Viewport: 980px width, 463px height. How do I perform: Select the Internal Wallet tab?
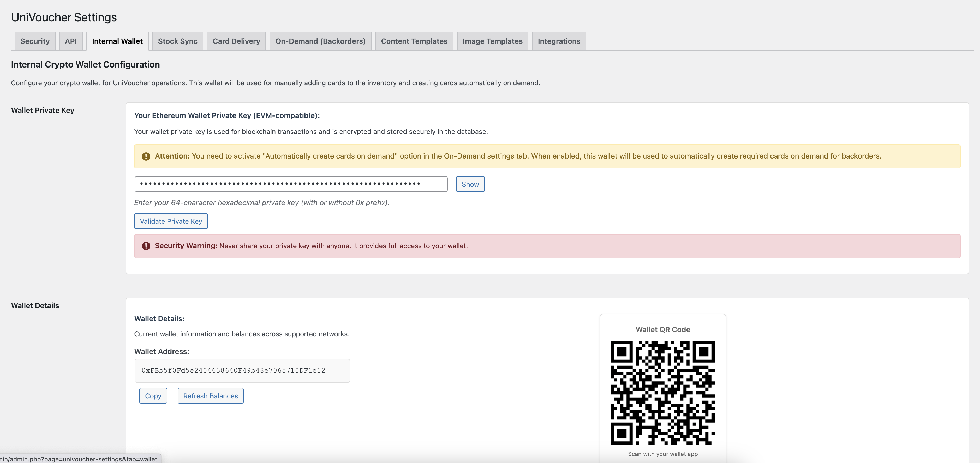tap(117, 41)
